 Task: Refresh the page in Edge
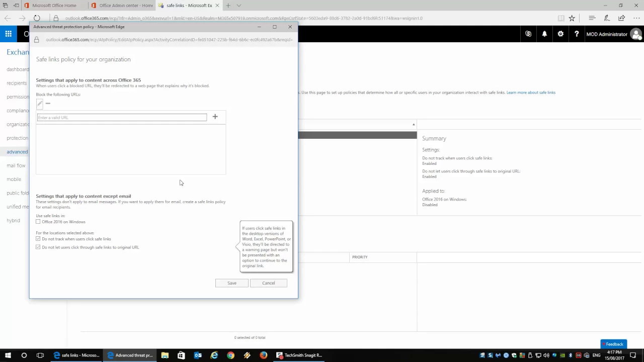pyautogui.click(x=37, y=18)
